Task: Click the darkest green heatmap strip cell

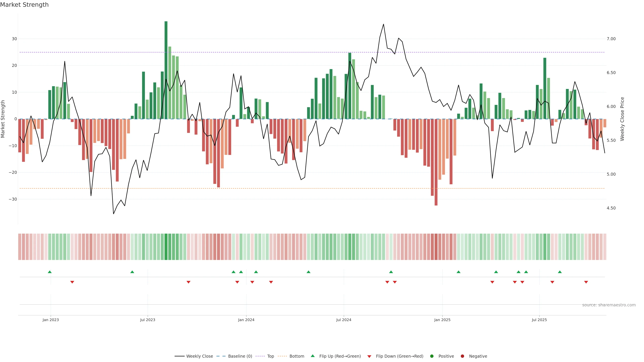Action: click(166, 247)
